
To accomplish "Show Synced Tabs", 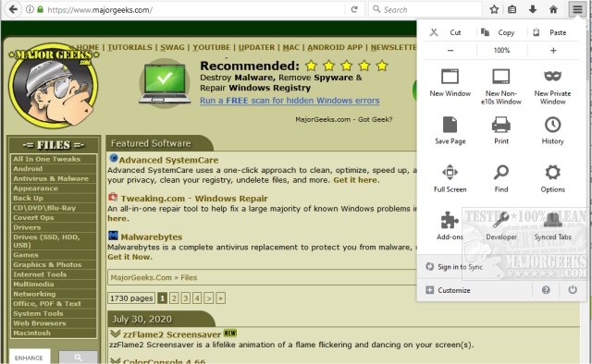I will coord(552,226).
